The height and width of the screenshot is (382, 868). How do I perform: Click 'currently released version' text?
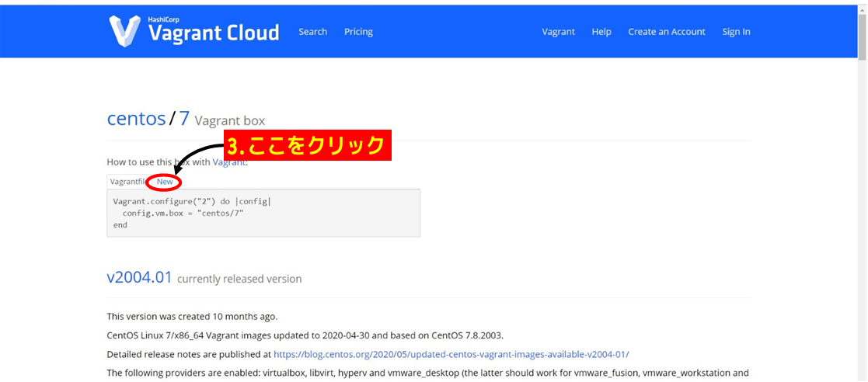239,279
